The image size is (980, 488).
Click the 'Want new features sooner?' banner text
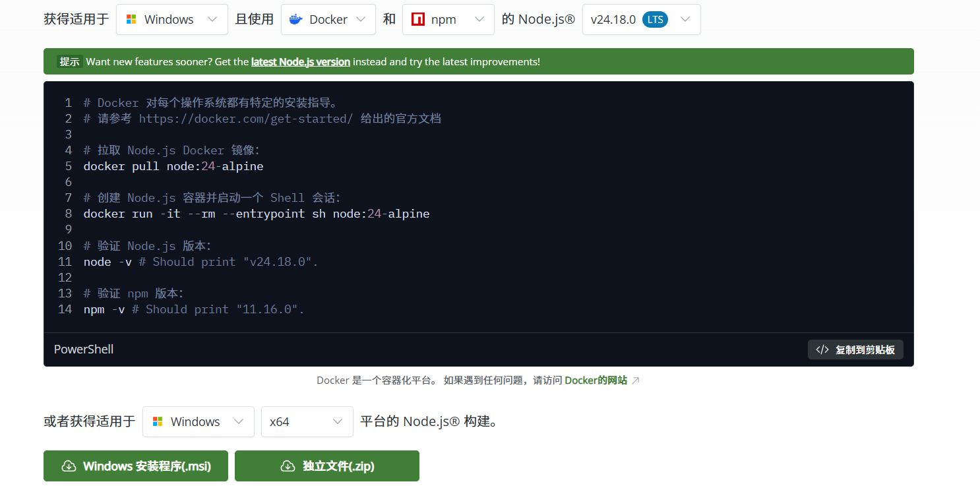(x=313, y=62)
